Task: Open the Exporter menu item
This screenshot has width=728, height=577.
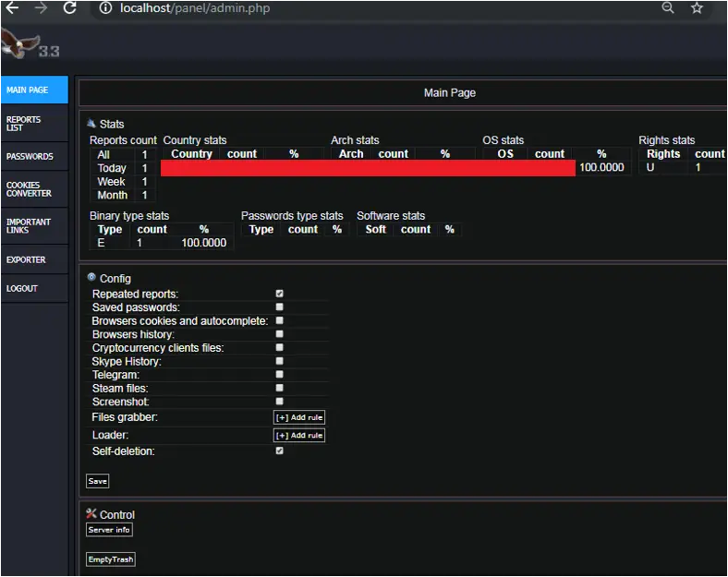Action: pos(34,259)
